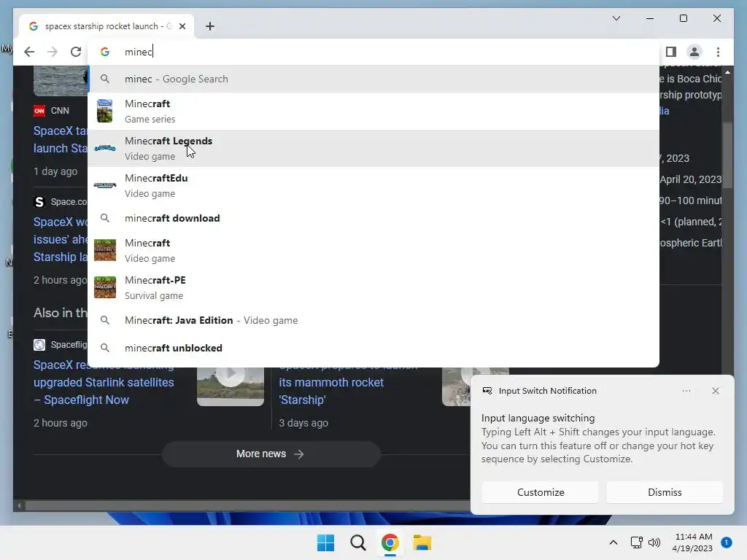Click the MinecraftEdu logo icon
747x560 pixels.
(x=105, y=185)
